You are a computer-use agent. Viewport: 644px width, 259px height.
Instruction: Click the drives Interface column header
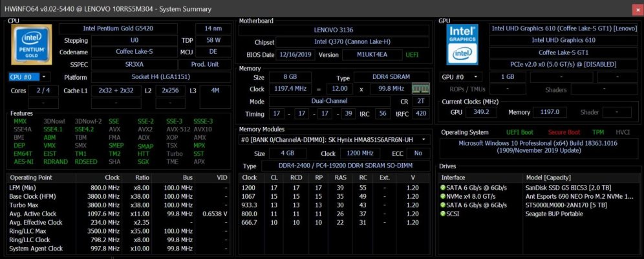click(x=480, y=177)
